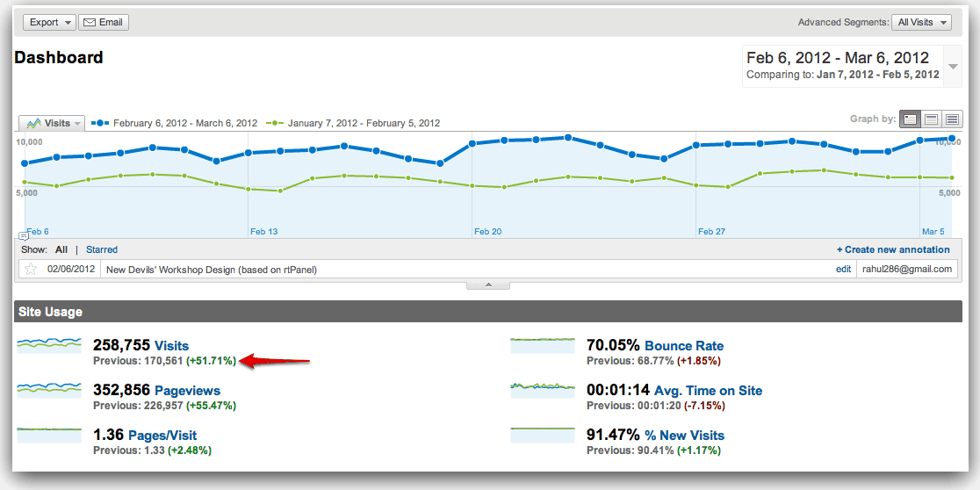Viewport: 980px width, 490px height.
Task: Graph by day icon
Action: click(x=910, y=119)
